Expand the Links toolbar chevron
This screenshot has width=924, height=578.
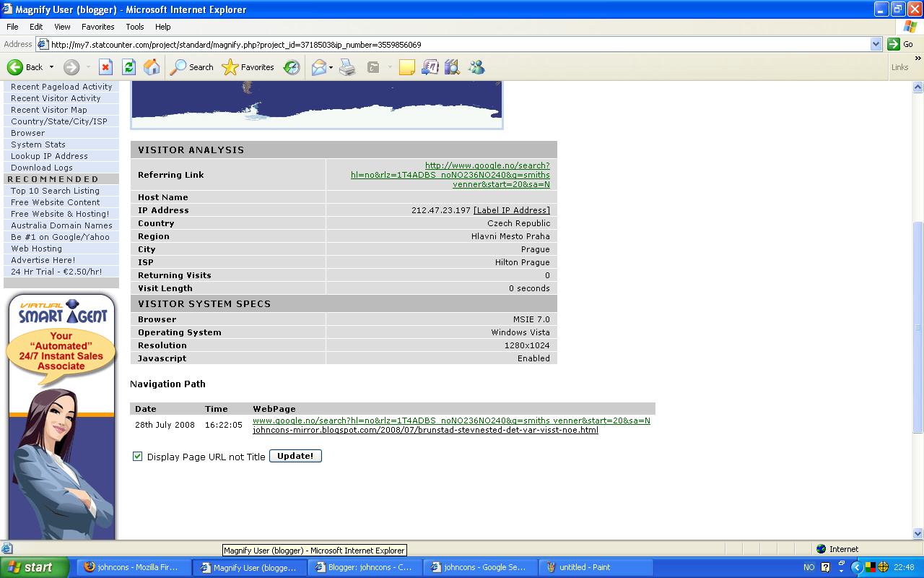tap(918, 59)
